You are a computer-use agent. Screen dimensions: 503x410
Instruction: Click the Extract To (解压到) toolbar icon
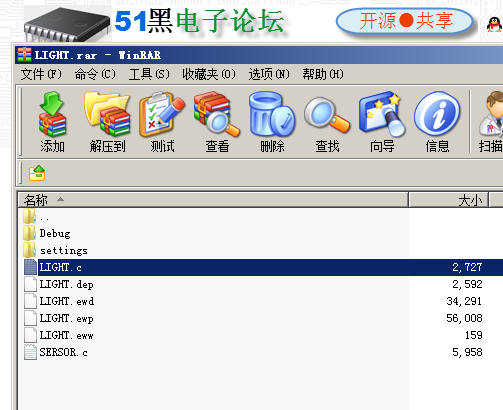(x=107, y=121)
